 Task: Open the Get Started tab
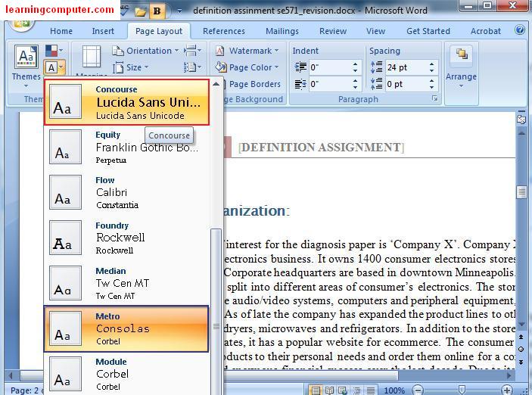pos(428,31)
